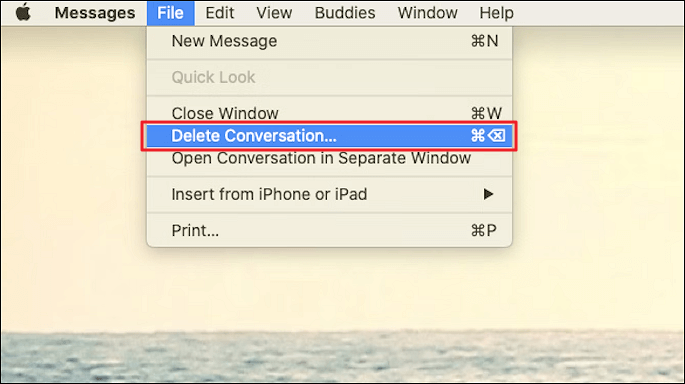Choose Insert from iPhone or iPad
685x384 pixels.
pyautogui.click(x=329, y=194)
